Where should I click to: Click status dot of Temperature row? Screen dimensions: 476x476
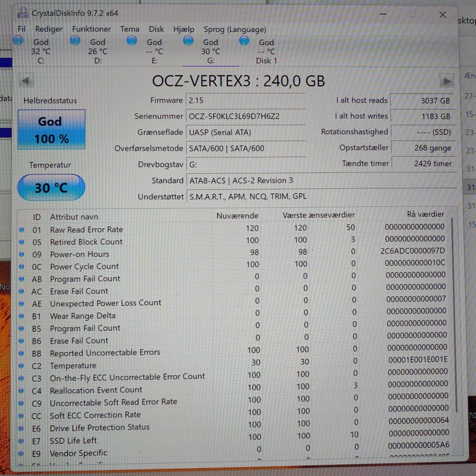click(x=21, y=366)
